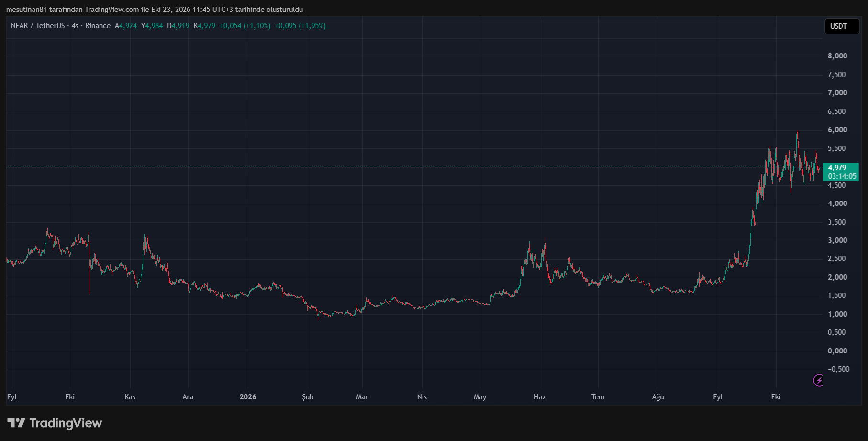Click the 0,000 price axis label

pos(837,351)
